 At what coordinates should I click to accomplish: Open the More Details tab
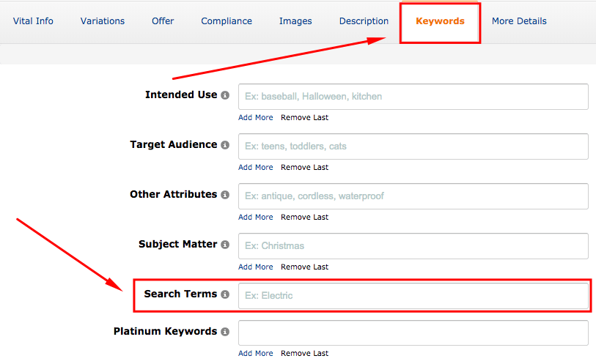click(x=519, y=21)
